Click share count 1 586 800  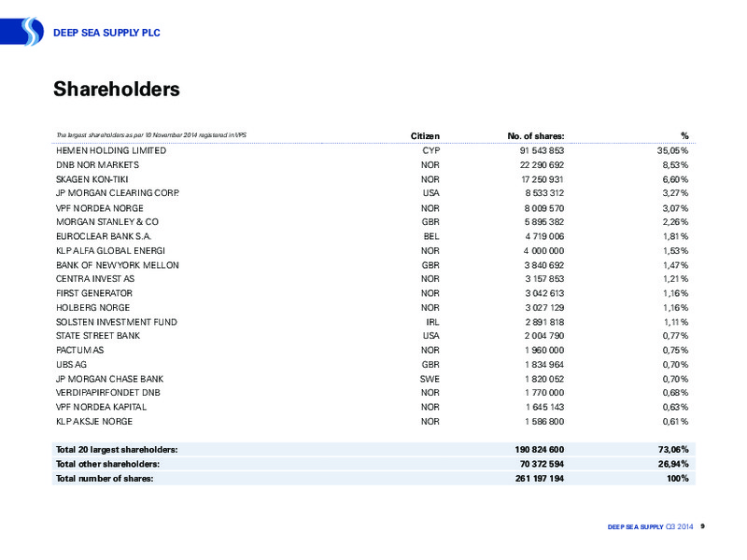[x=544, y=422]
